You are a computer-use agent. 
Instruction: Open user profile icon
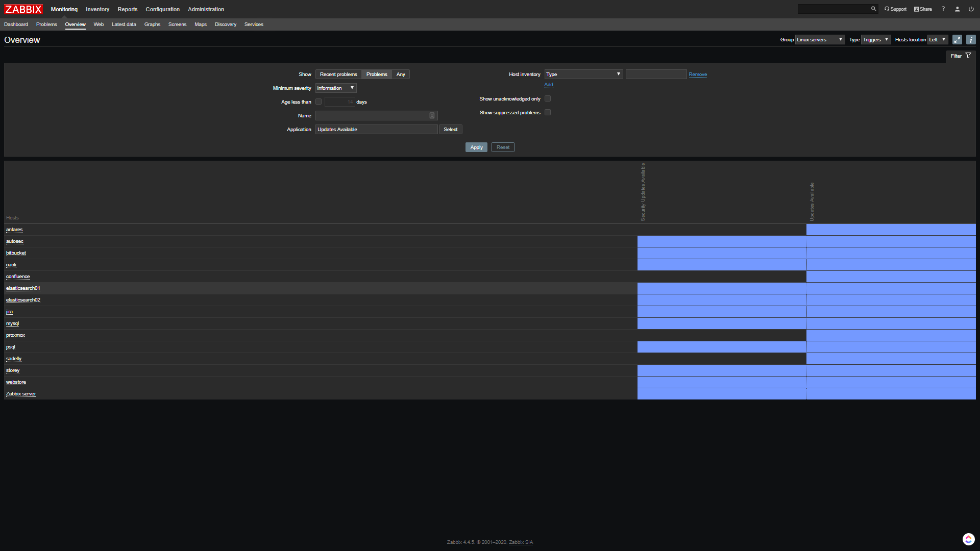958,9
